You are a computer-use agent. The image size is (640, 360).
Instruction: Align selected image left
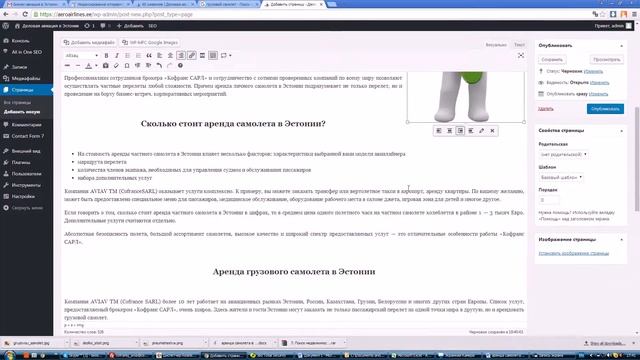[439, 131]
